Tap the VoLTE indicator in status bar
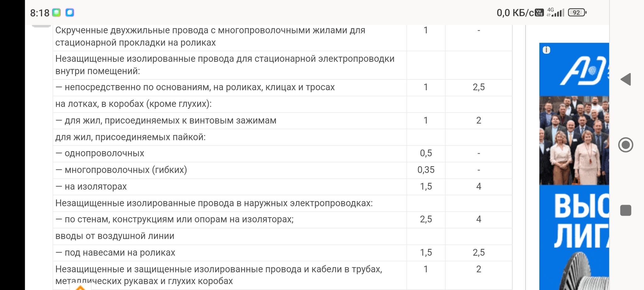Image resolution: width=644 pixels, height=290 pixels. coord(539,13)
